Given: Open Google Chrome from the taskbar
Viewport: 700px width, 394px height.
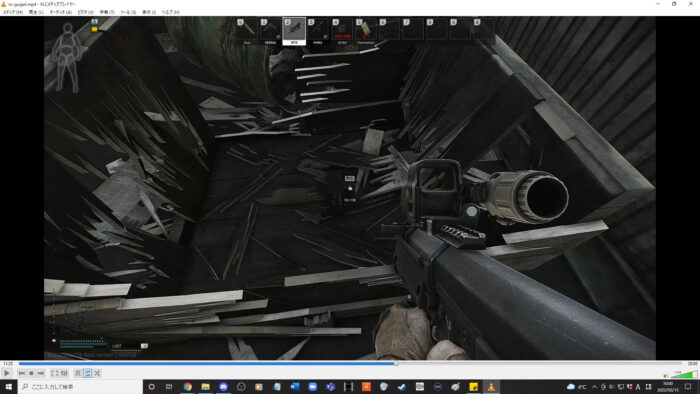Looking at the screenshot, I should 188,386.
